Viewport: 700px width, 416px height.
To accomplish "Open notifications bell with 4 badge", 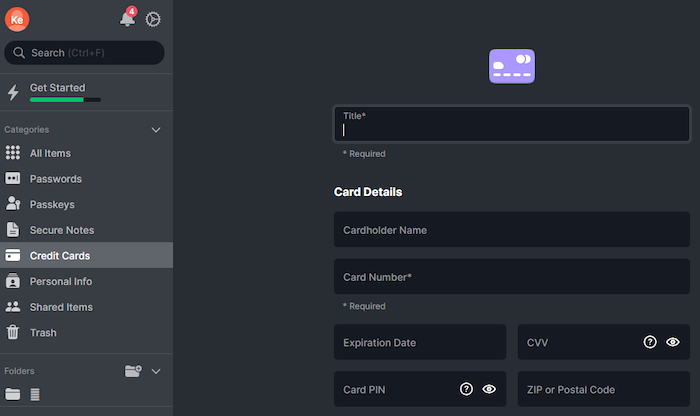I will coord(128,17).
